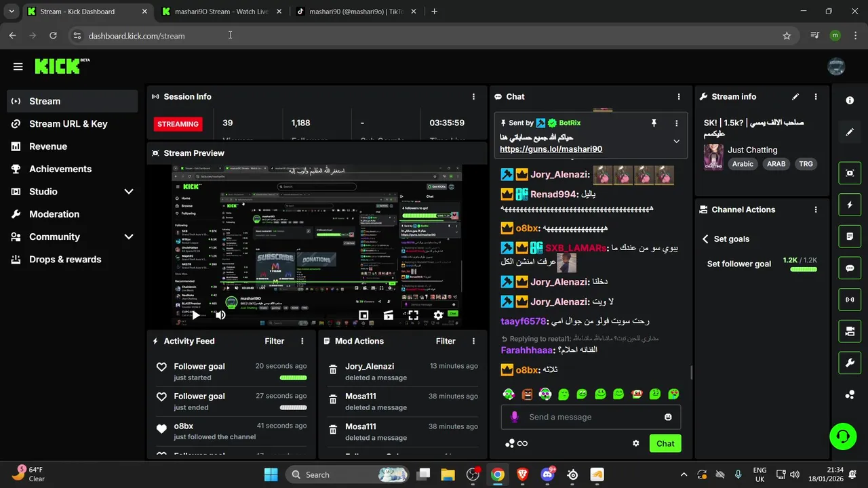Switch to the mashari90 TikTok browser tab
This screenshot has width=868, height=488.
coord(356,12)
